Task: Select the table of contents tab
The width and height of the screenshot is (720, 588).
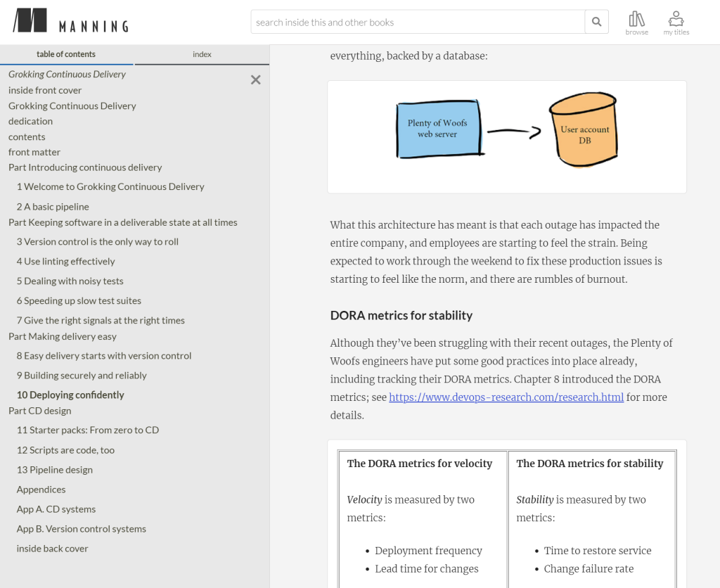Action: pyautogui.click(x=66, y=54)
